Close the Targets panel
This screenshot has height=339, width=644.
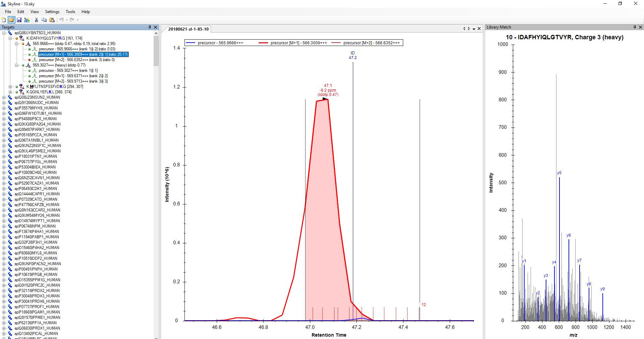tap(155, 27)
